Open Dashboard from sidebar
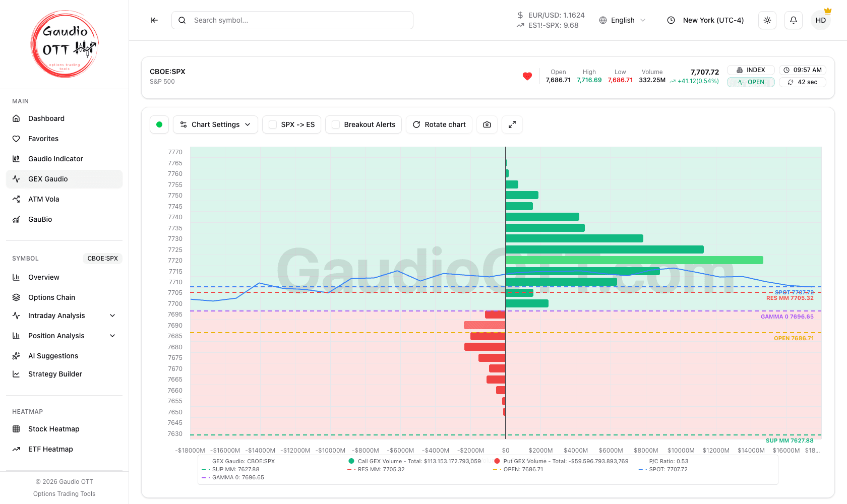Viewport: 847px width, 504px height. [x=64, y=118]
